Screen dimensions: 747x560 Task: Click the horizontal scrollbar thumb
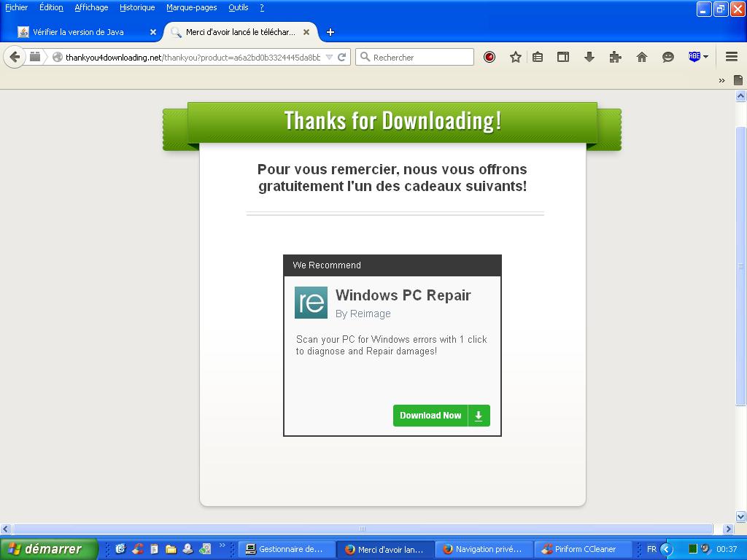coord(362,529)
